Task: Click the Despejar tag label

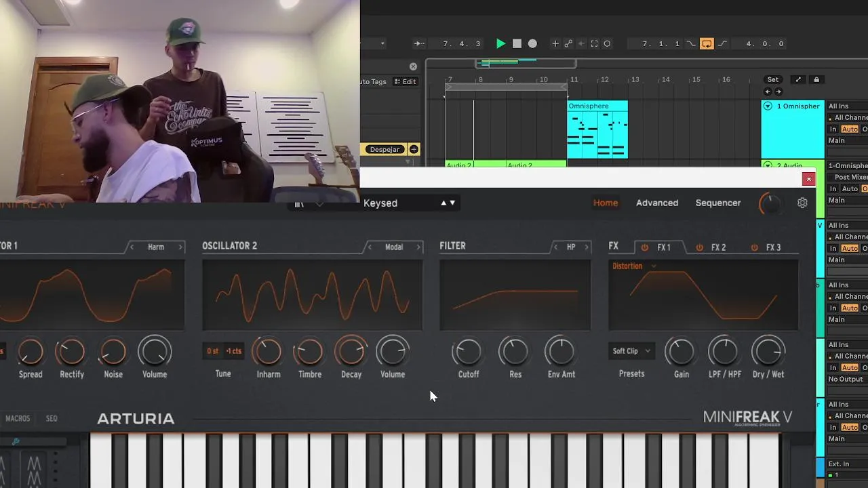Action: coord(385,149)
